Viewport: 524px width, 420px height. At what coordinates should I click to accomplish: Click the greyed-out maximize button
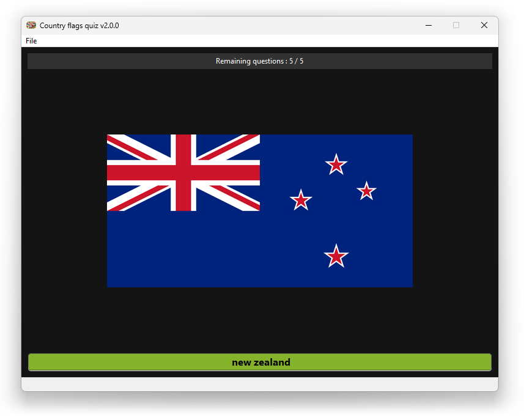pos(456,25)
